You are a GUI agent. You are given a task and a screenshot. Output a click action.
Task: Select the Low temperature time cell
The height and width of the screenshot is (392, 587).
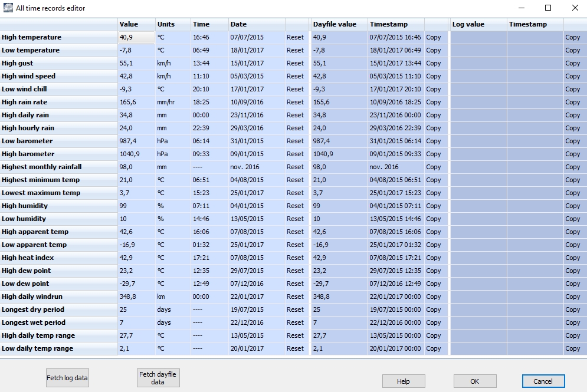(x=209, y=50)
